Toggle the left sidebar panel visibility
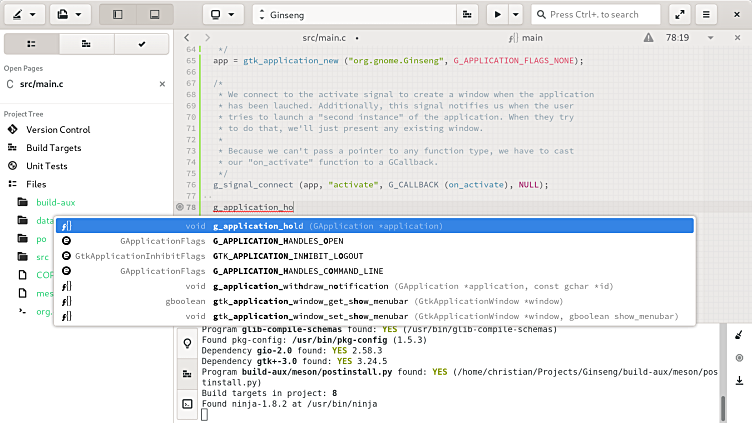752x423 pixels. point(119,15)
